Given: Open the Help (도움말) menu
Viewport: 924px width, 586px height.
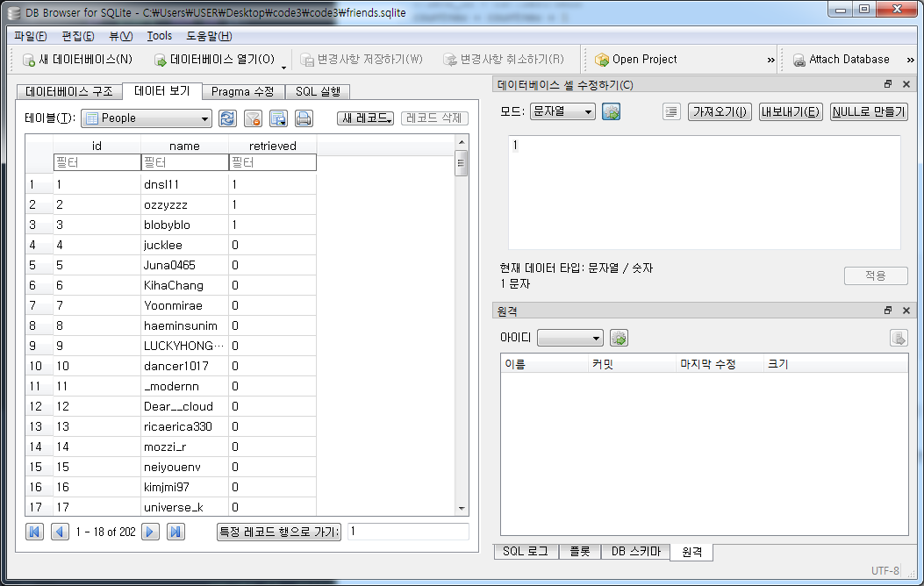Looking at the screenshot, I should tap(209, 36).
